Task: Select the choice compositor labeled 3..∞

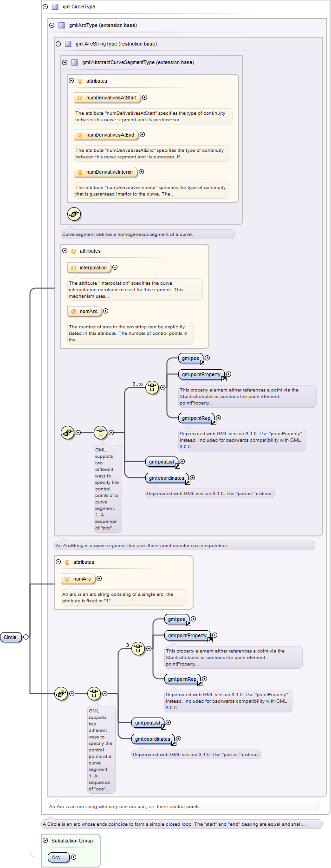Action: pyautogui.click(x=152, y=387)
